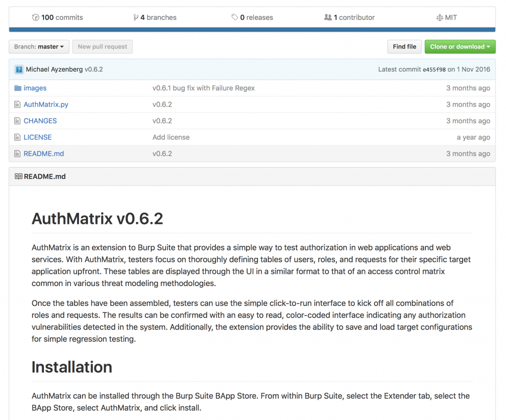Click the 'a year ago' timestamp for LICENSE
The height and width of the screenshot is (420, 506).
[473, 137]
